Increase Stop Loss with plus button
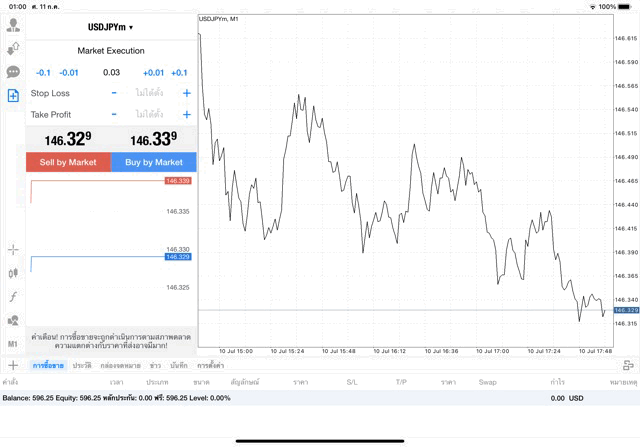640x447 pixels. [186, 93]
